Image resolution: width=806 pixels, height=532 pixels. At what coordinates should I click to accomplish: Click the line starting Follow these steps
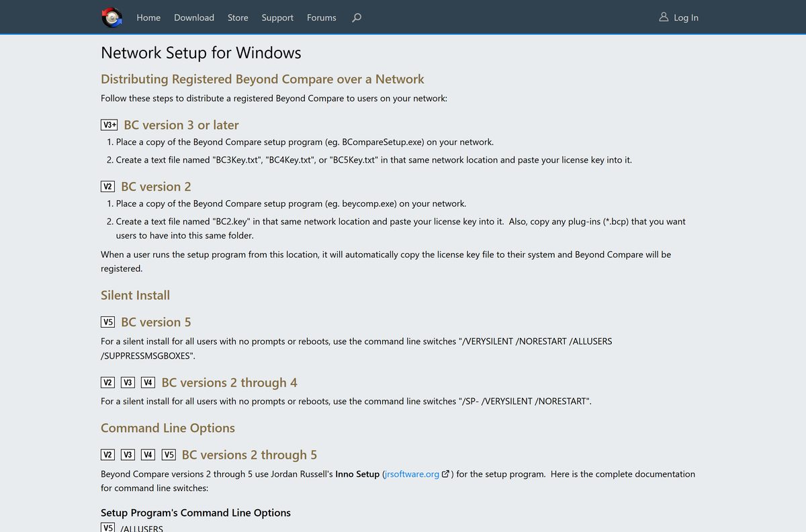[x=274, y=99]
